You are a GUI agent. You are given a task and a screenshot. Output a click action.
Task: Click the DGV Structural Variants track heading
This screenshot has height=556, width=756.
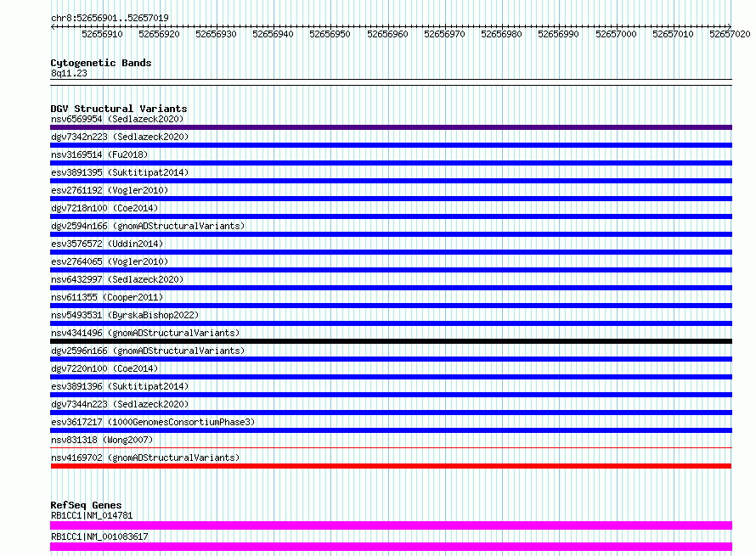(x=119, y=109)
